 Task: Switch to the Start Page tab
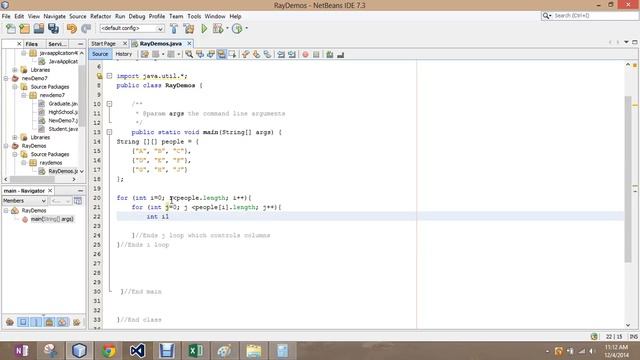click(103, 44)
